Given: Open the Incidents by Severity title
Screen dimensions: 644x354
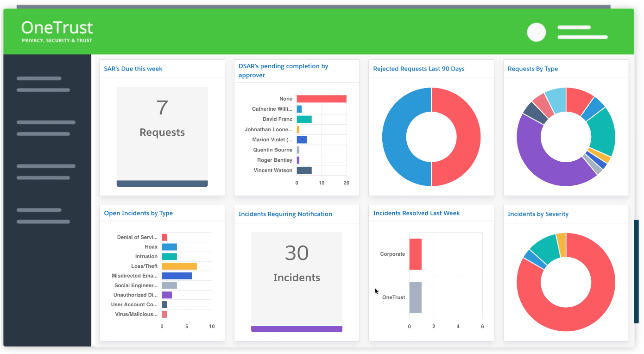Looking at the screenshot, I should click(538, 214).
